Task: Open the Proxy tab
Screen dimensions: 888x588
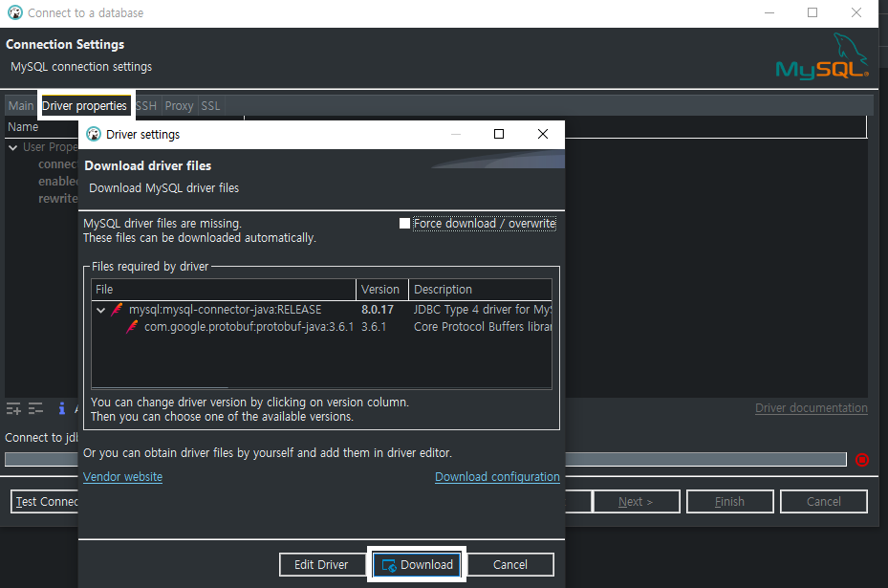Action: (x=179, y=106)
